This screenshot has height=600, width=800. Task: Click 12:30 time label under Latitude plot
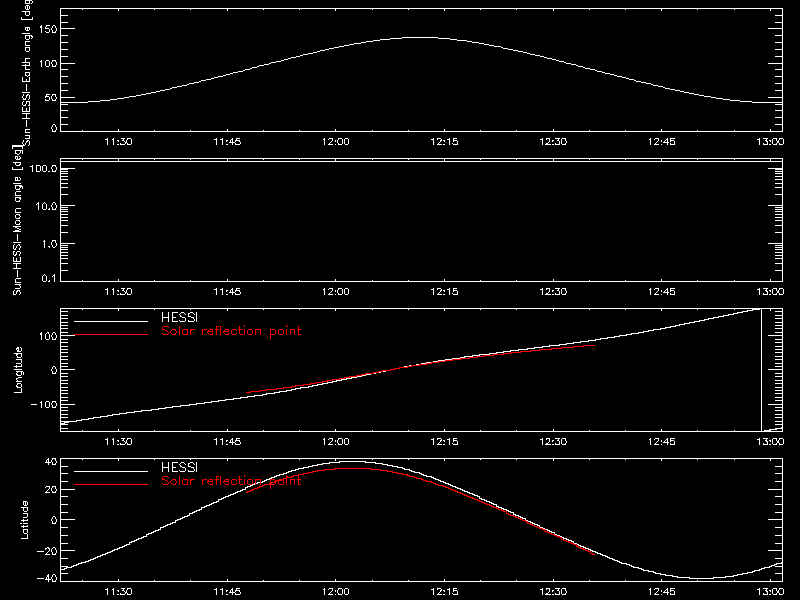pos(553,592)
